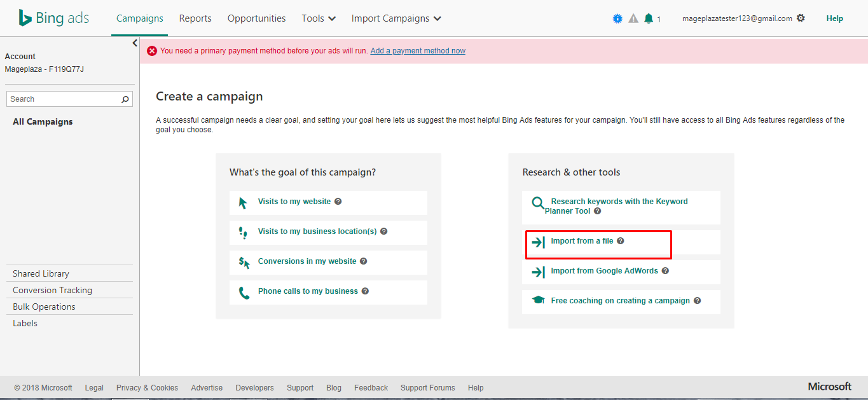Click the notification count 1 beside bell

(659, 20)
